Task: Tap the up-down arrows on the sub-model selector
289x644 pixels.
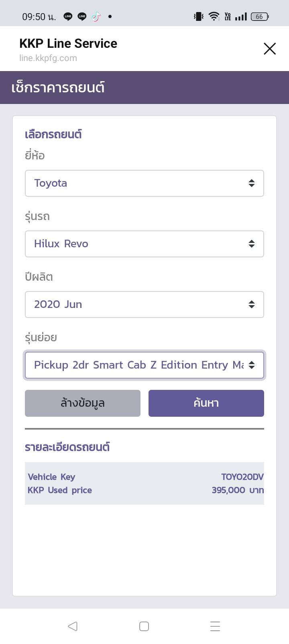Action: click(x=252, y=365)
